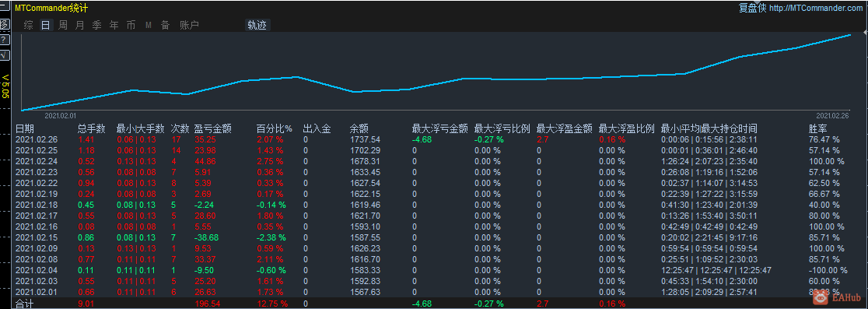Select the 2021.02.03 date cell

pyautogui.click(x=36, y=281)
